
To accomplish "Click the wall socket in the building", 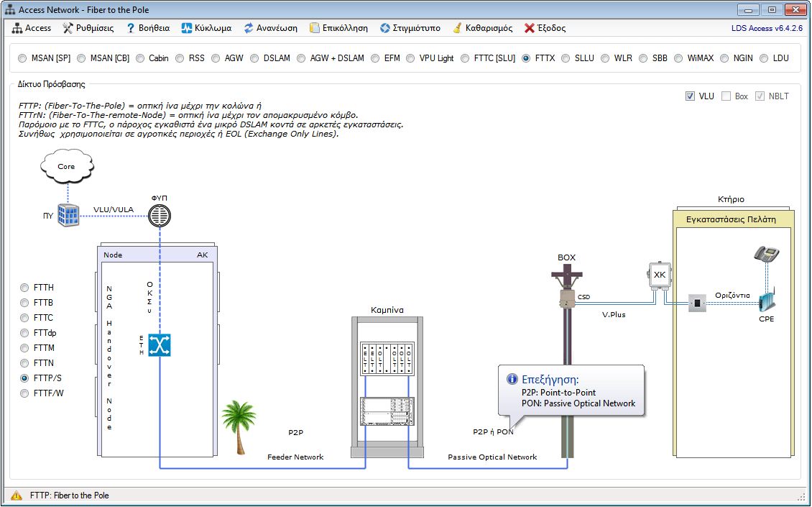I will coord(696,303).
